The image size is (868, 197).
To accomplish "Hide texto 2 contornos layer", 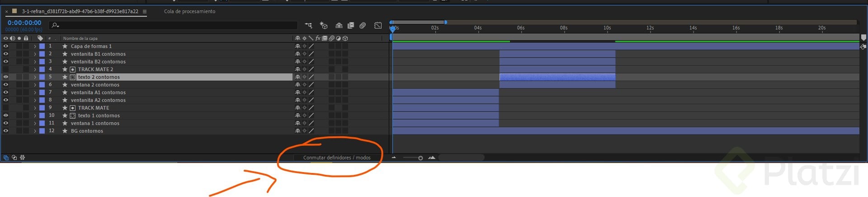I will pyautogui.click(x=6, y=77).
